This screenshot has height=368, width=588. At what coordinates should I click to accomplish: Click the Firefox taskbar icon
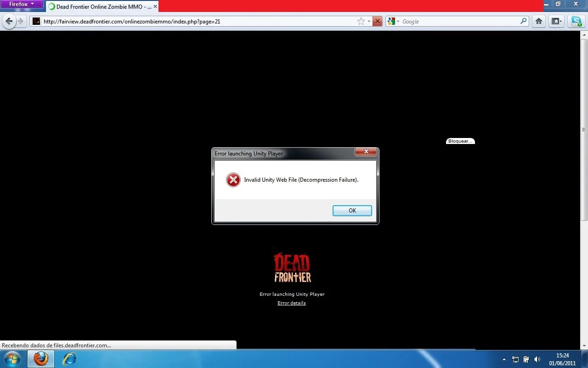click(41, 359)
